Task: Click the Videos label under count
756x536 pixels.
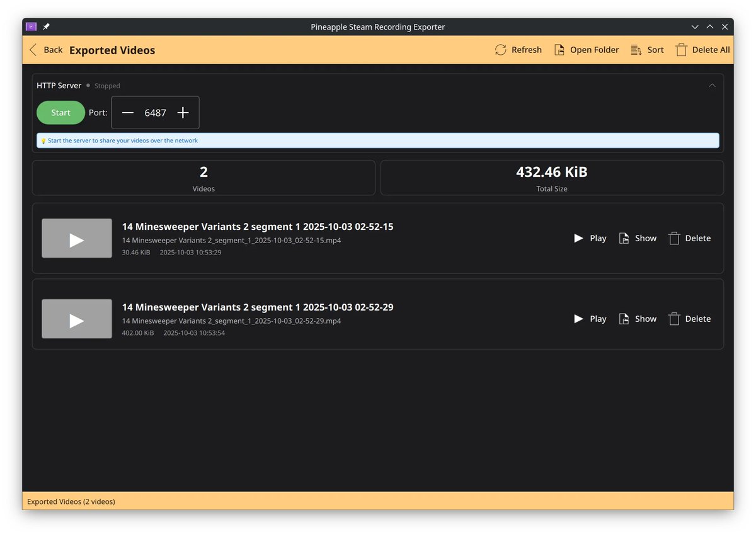Action: [x=203, y=189]
